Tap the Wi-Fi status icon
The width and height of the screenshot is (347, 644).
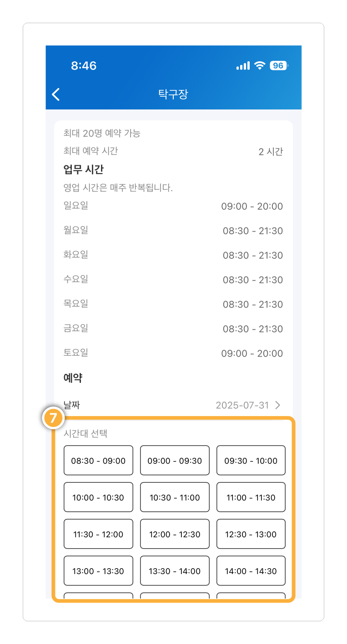[260, 66]
